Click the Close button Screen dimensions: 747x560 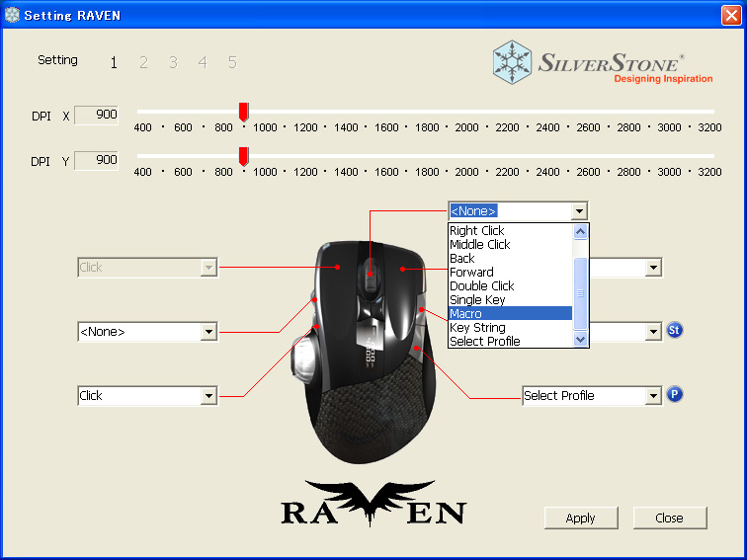669,518
